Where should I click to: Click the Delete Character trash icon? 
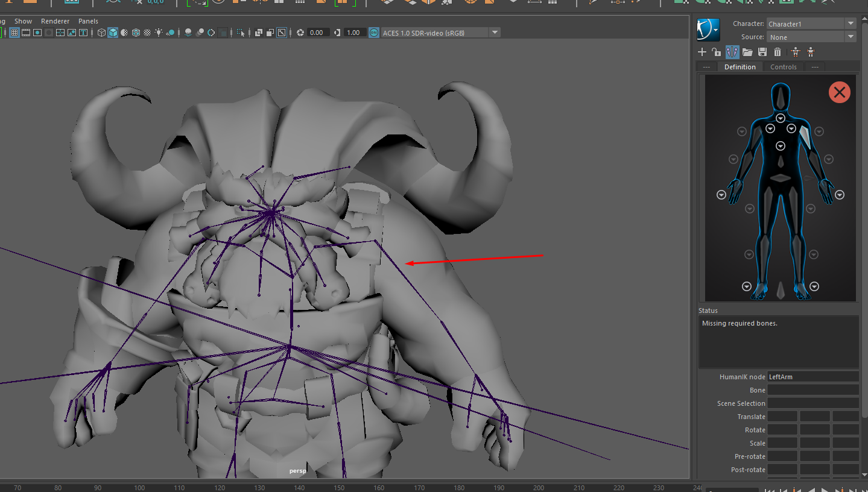click(778, 52)
